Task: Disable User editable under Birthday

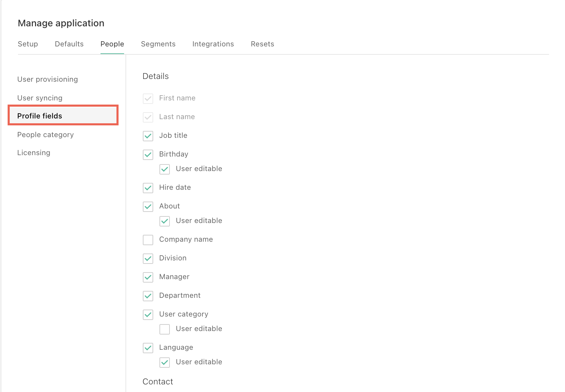Action: click(x=165, y=169)
